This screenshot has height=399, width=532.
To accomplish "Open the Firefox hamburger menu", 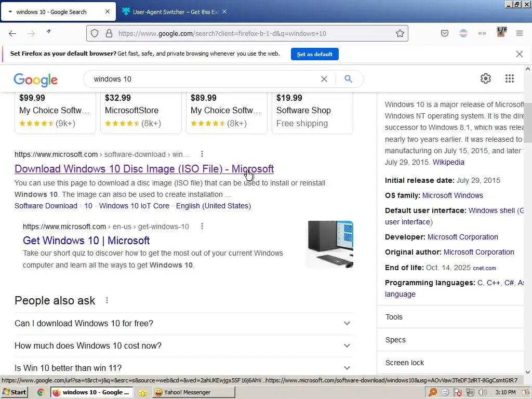I will [x=519, y=33].
